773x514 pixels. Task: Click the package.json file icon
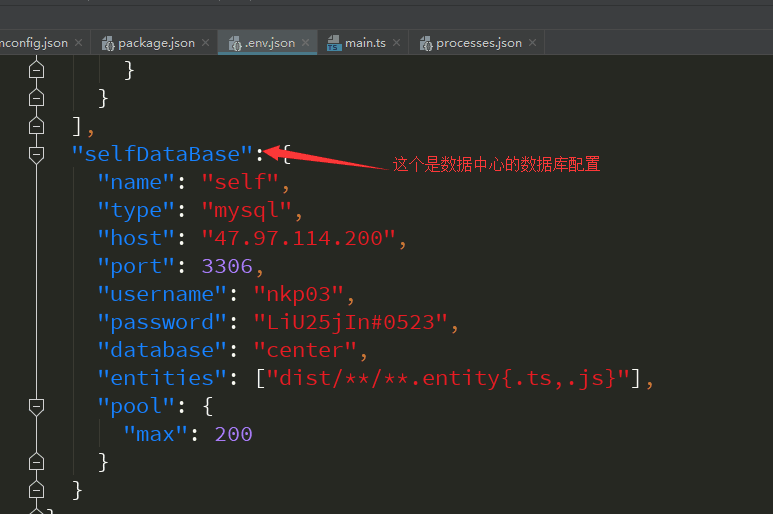[x=107, y=43]
